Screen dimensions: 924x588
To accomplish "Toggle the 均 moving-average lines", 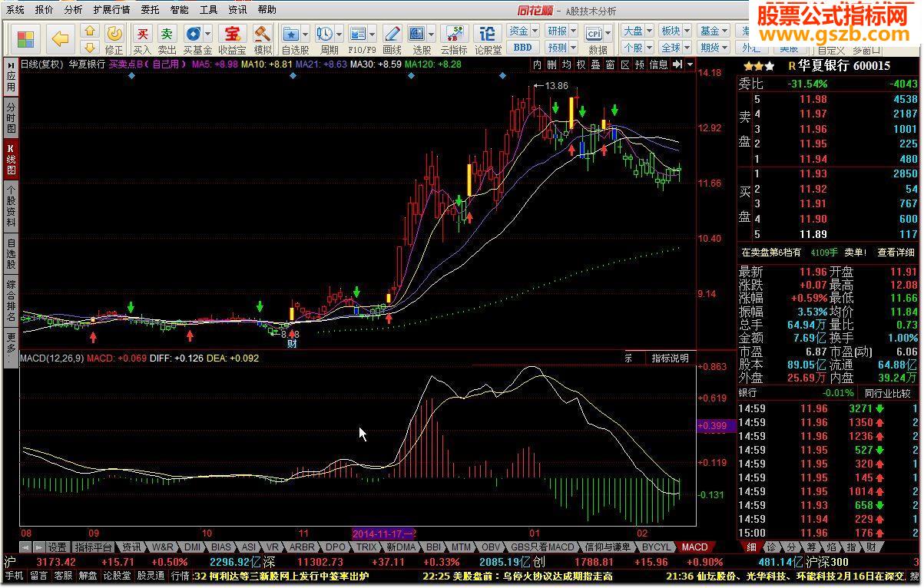I will (567, 64).
